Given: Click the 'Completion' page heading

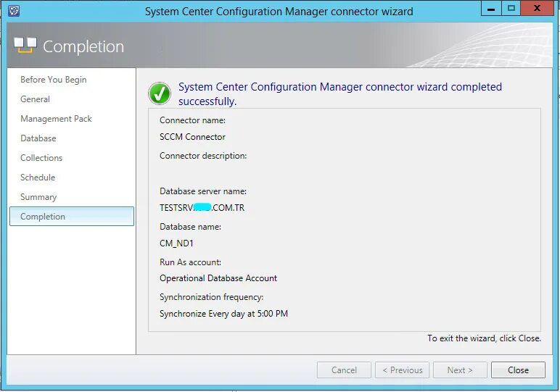Looking at the screenshot, I should point(83,46).
